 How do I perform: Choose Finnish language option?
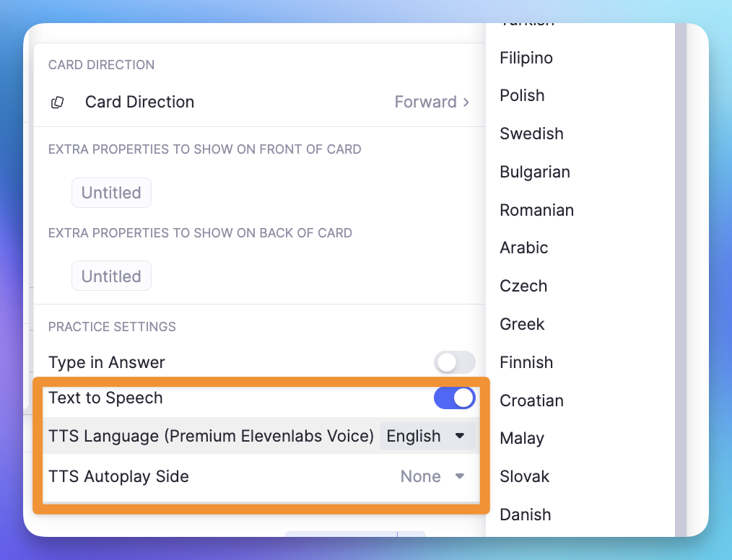tap(526, 362)
